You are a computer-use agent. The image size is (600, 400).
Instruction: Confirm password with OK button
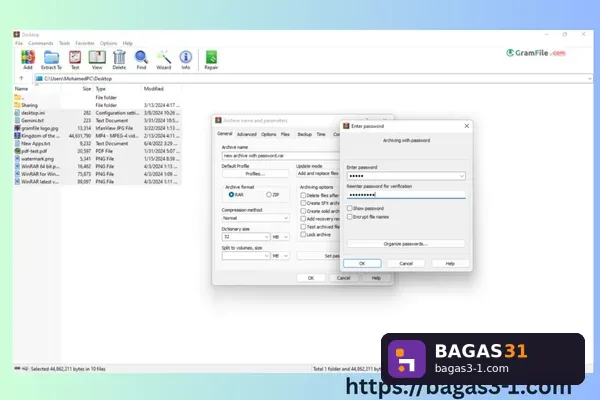click(362, 263)
